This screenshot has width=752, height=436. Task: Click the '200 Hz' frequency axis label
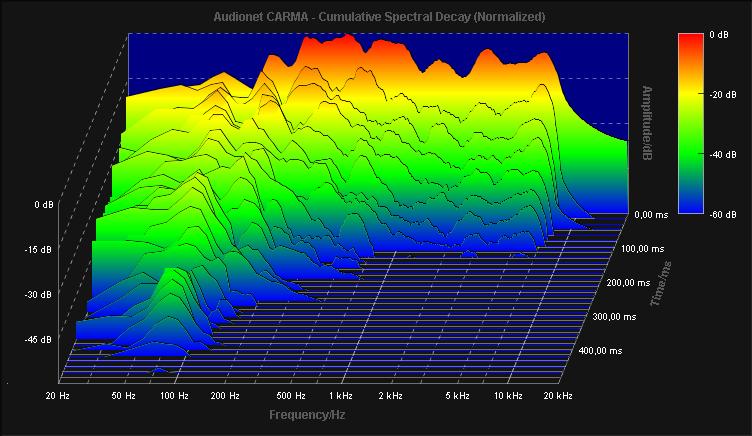pos(224,396)
